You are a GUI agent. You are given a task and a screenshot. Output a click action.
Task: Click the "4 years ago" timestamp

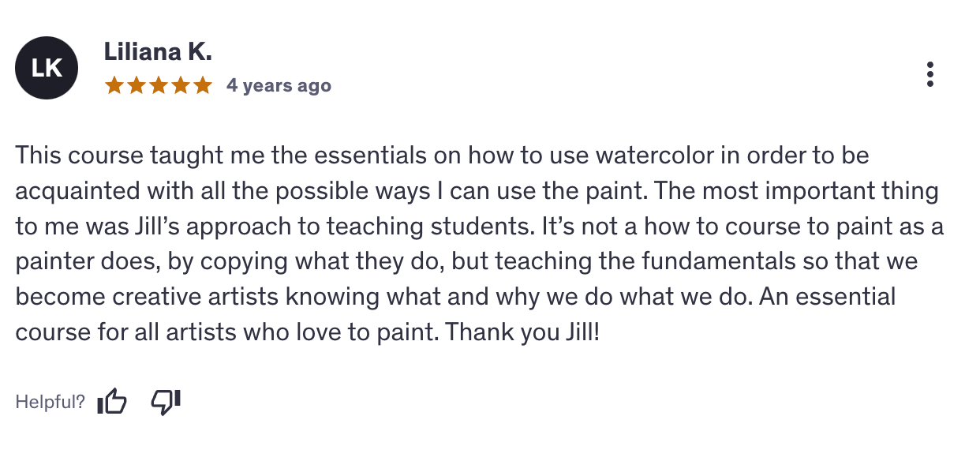coord(279,85)
